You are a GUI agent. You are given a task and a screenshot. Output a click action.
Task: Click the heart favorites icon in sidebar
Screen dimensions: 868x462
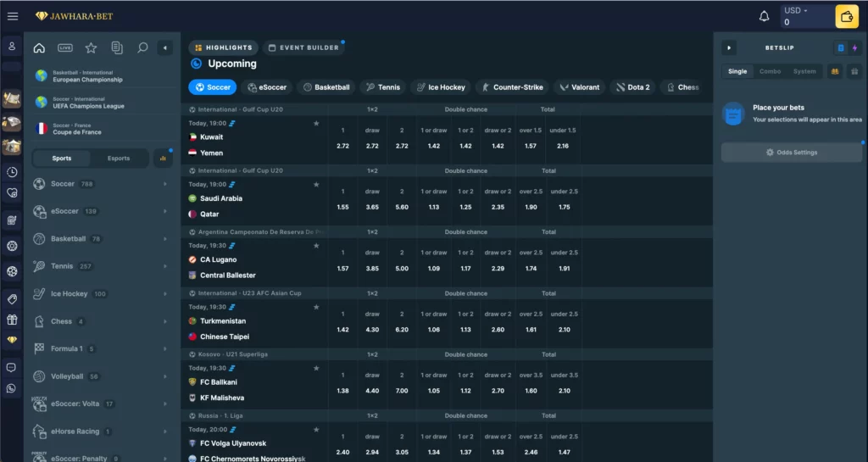click(x=12, y=193)
